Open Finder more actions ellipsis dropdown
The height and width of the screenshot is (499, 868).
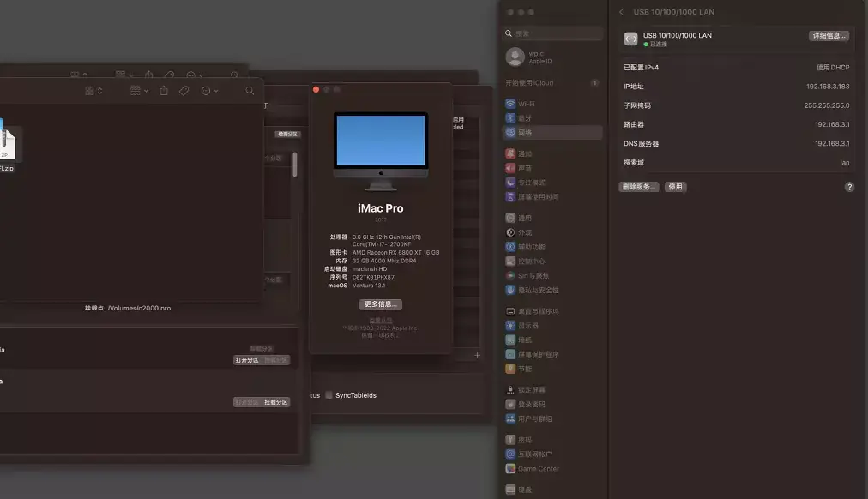pyautogui.click(x=209, y=91)
